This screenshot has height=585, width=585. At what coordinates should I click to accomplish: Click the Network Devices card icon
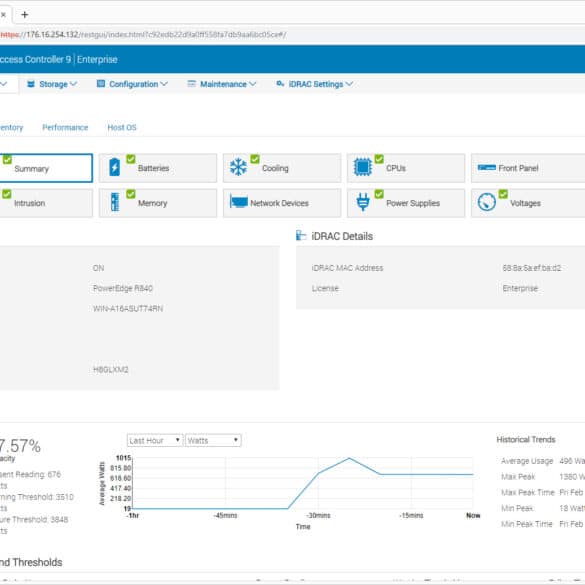pos(239,201)
